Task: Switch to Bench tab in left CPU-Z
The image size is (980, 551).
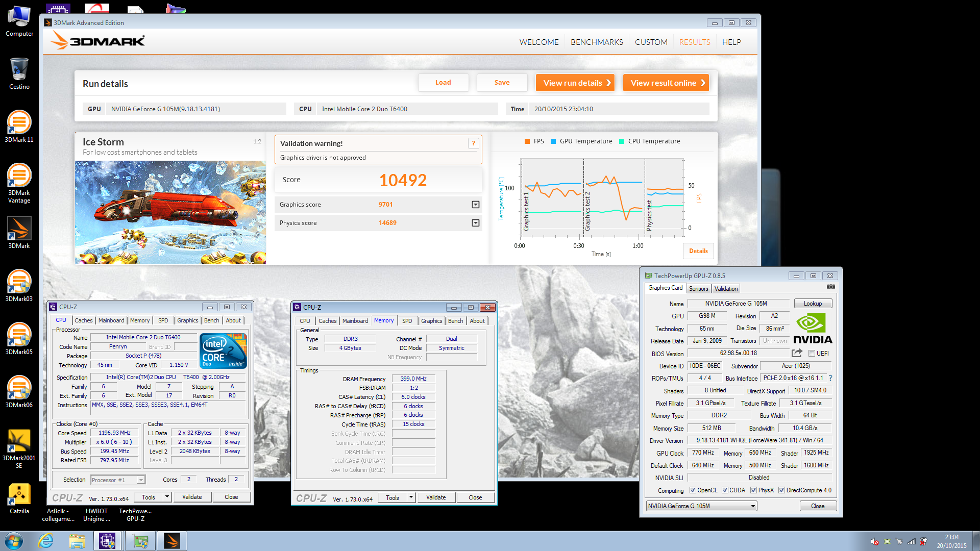Action: [x=211, y=320]
